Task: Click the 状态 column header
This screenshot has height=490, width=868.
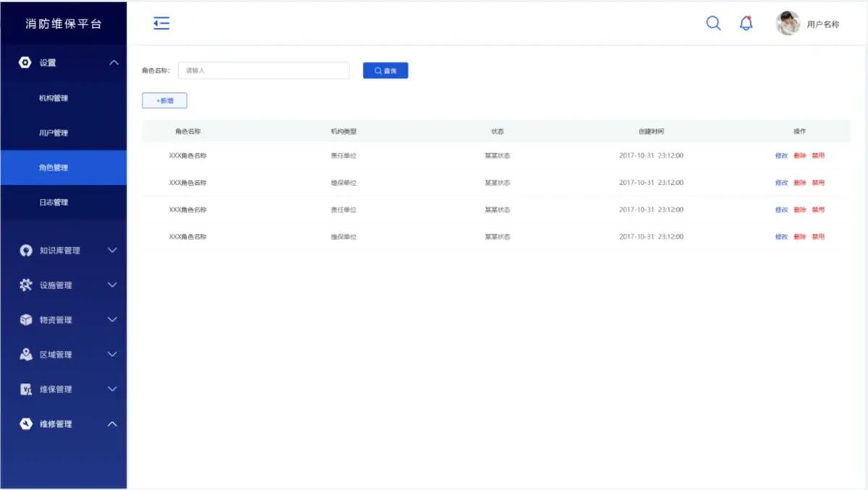Action: click(x=498, y=132)
